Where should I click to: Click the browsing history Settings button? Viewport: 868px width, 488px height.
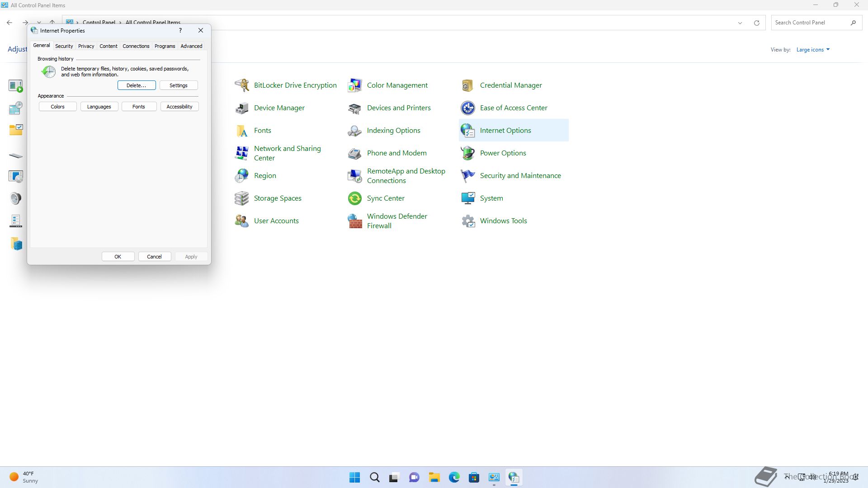tap(179, 85)
